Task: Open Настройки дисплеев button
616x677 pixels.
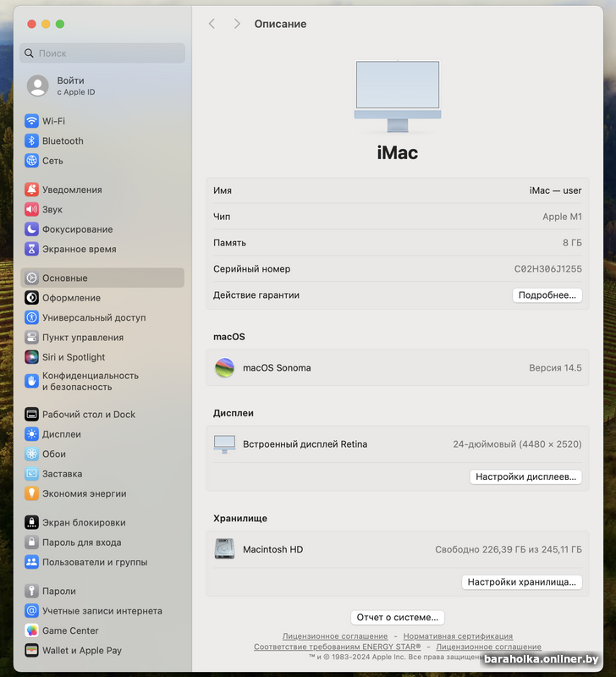Action: point(525,476)
